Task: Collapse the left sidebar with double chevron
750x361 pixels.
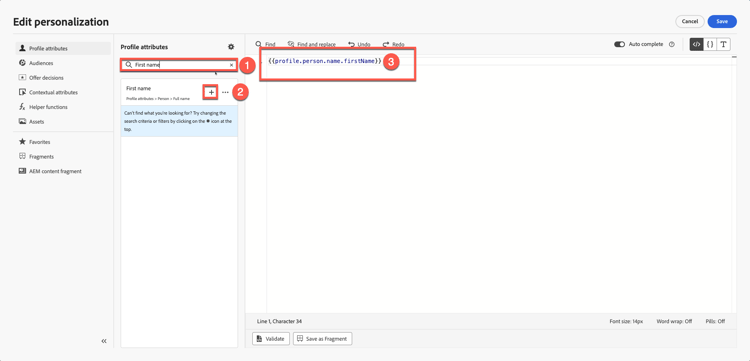Action: pyautogui.click(x=104, y=341)
